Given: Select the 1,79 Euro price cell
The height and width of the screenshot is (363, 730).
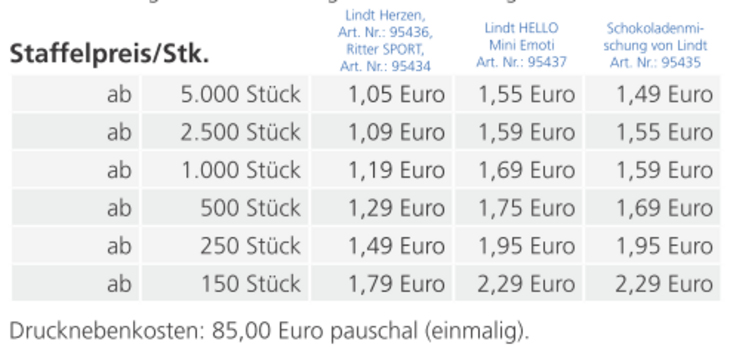Looking at the screenshot, I should click(381, 284).
